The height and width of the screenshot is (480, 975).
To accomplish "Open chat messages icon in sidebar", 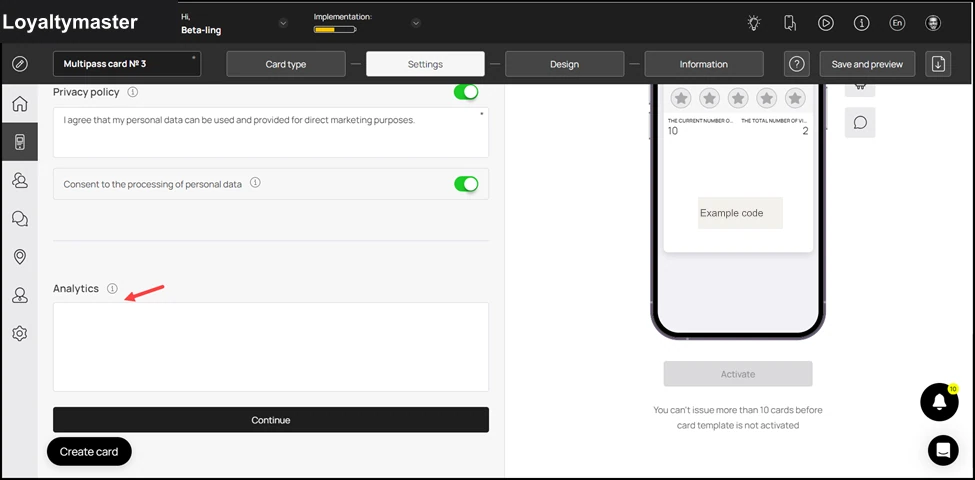I will (x=20, y=218).
